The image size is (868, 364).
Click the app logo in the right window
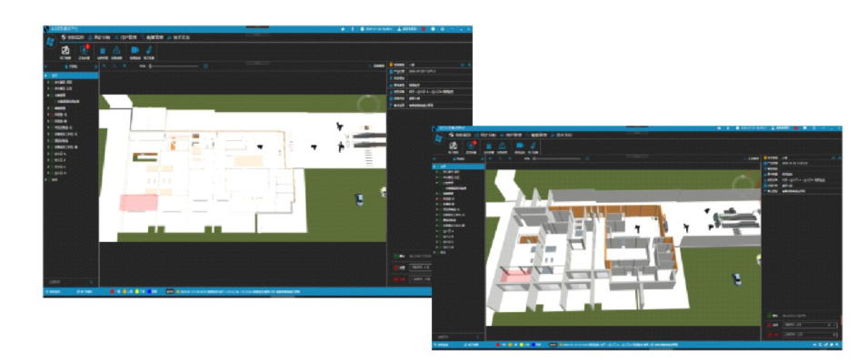pyautogui.click(x=438, y=139)
